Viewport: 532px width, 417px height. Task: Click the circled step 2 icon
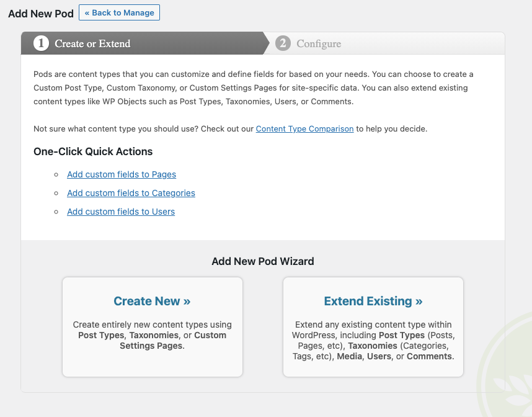285,43
